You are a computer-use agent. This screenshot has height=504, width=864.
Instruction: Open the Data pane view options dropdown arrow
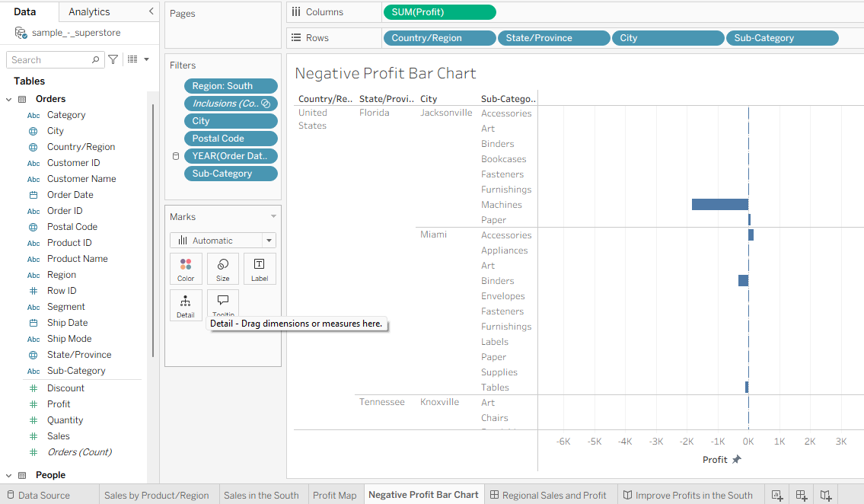pyautogui.click(x=147, y=59)
